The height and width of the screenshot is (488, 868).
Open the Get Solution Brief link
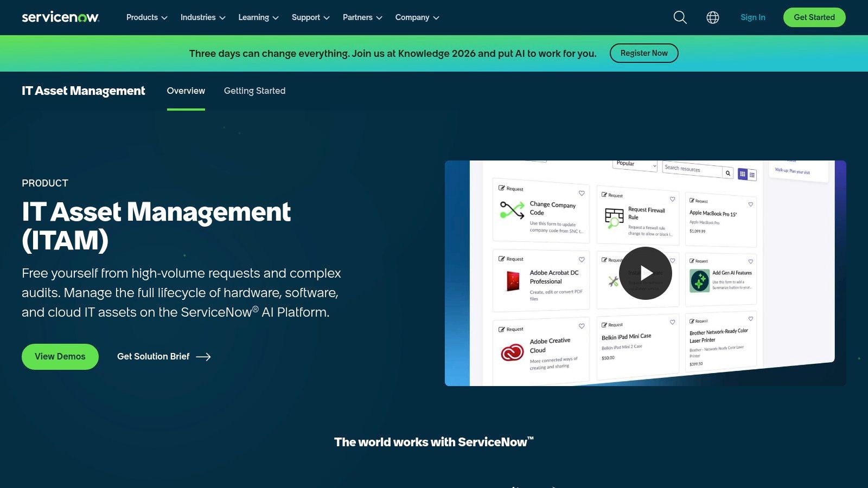pos(164,357)
